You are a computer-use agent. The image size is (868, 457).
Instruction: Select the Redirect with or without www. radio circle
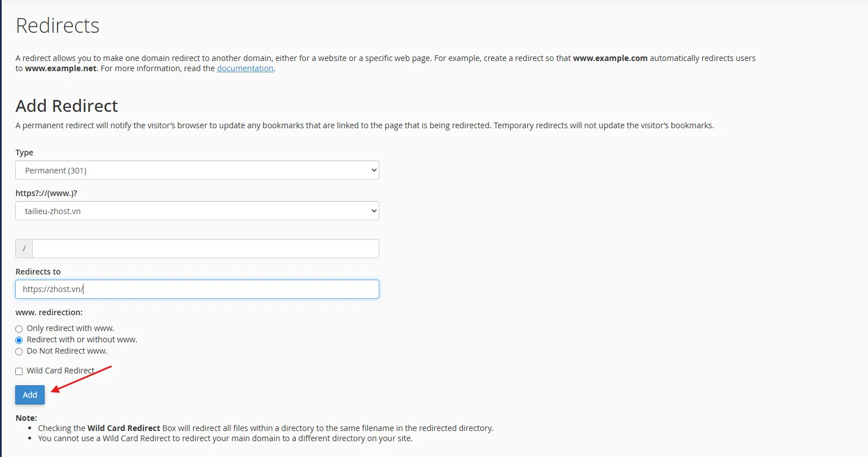(x=19, y=340)
